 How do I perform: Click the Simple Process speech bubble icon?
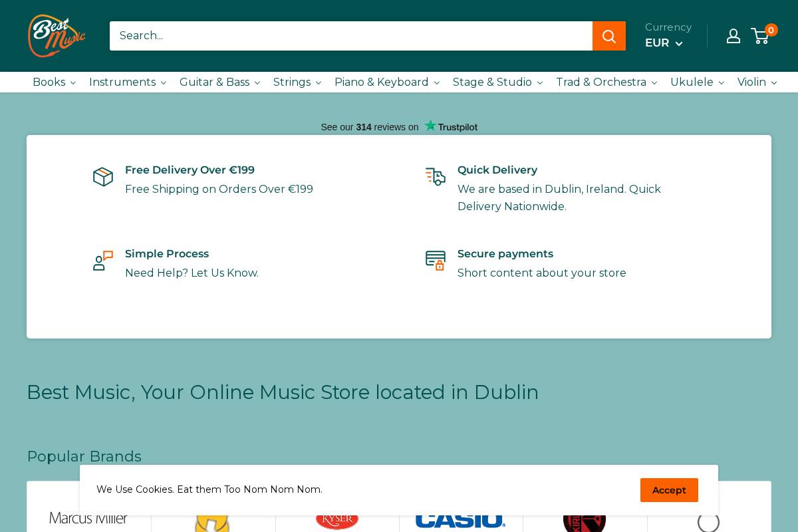click(103, 260)
